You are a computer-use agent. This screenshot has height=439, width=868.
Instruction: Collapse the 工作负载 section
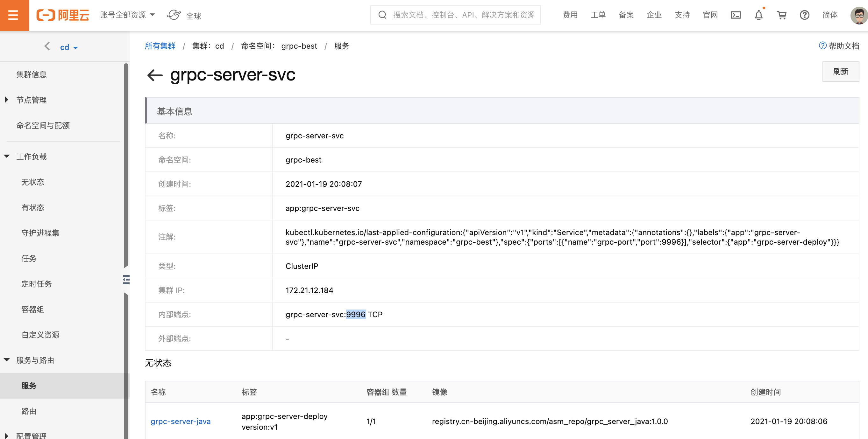coord(31,157)
